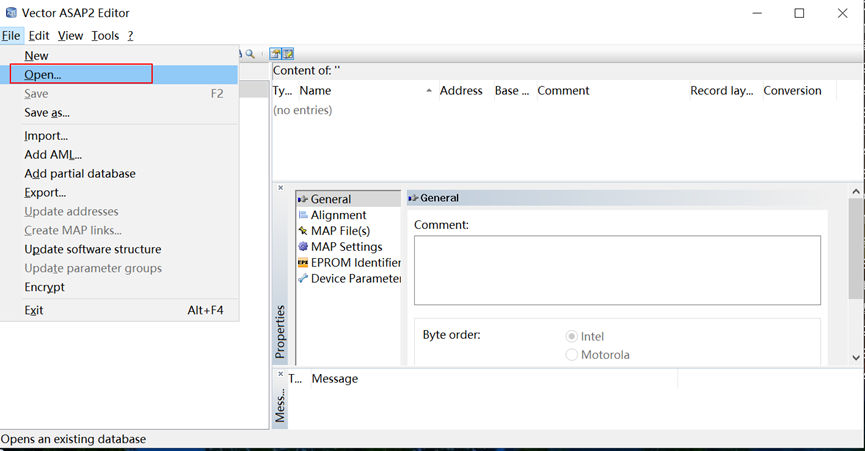
Task: Click the MAP File(s) pin icon
Action: pyautogui.click(x=303, y=230)
